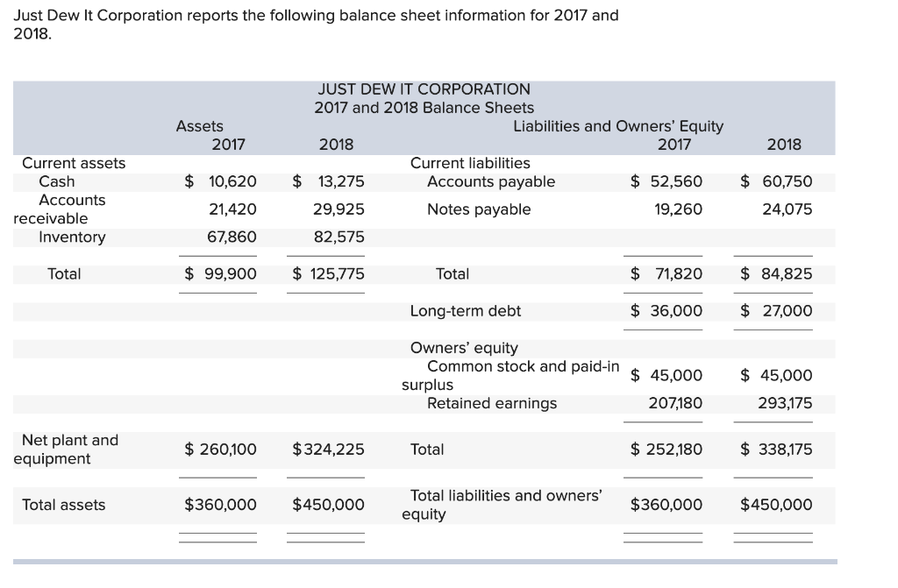Select the Long-term debt label

click(465, 311)
